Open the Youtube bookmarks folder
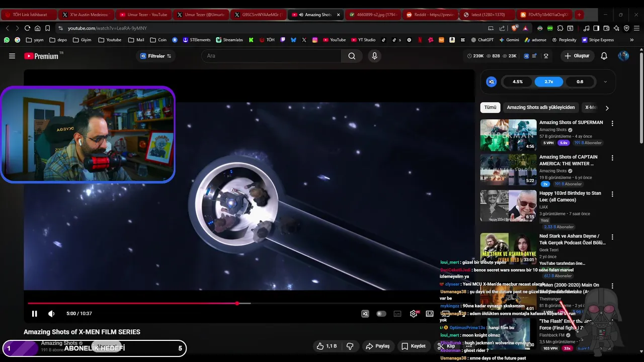Screen dimensions: 644x362 pyautogui.click(x=110, y=40)
